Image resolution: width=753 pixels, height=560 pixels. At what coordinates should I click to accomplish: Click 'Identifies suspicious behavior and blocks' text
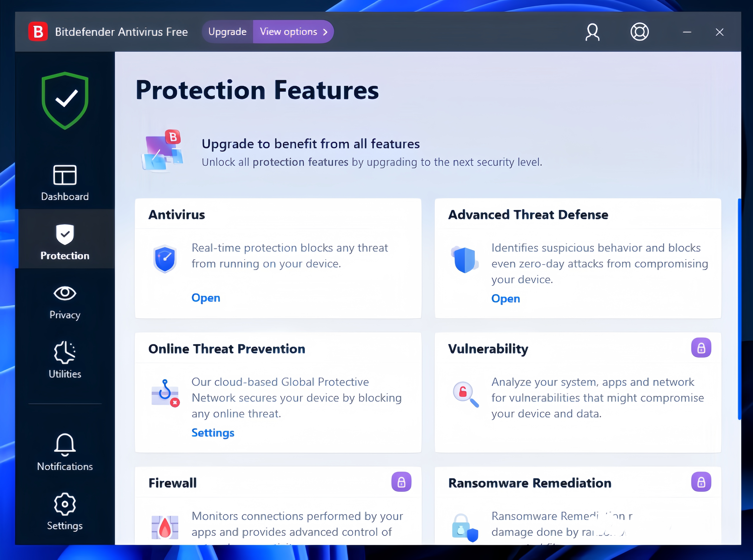596,248
